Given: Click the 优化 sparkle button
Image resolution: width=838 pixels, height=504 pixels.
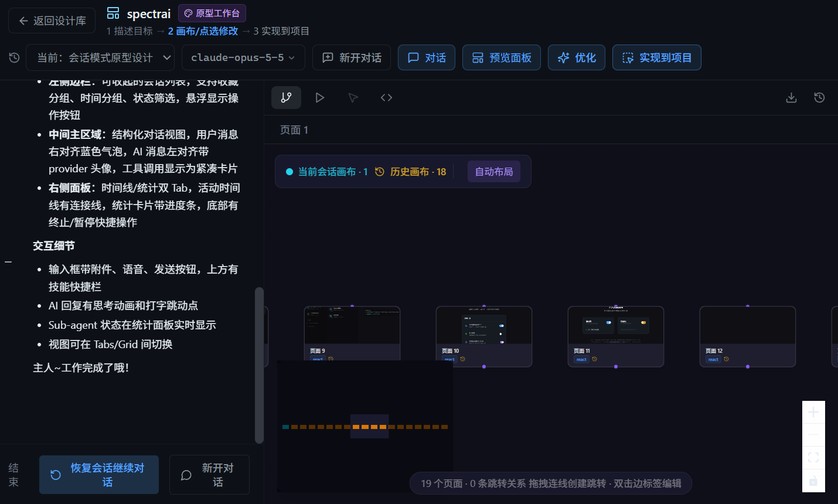Looking at the screenshot, I should click(x=577, y=57).
